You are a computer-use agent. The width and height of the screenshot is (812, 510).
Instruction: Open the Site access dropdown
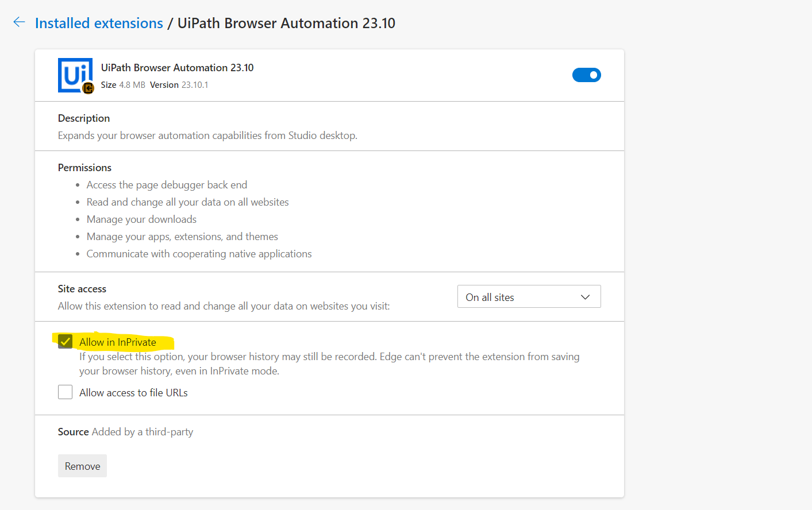pyautogui.click(x=529, y=297)
